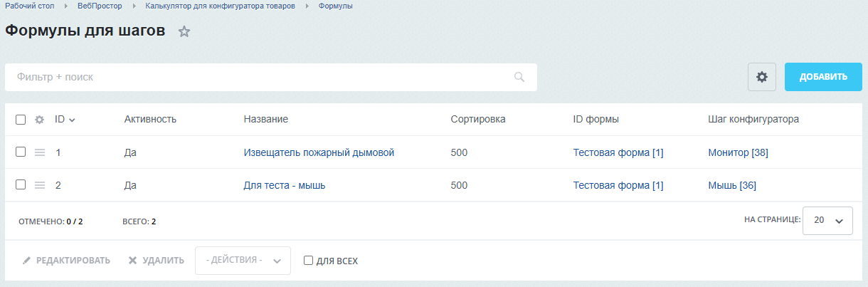Click the Отмечено: 0 / 2 counter

pos(51,221)
